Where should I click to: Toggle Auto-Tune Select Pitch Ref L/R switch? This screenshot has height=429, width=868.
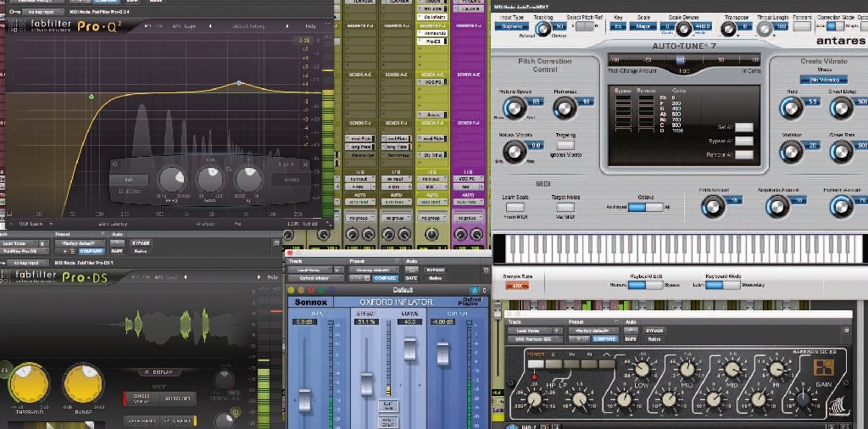(583, 25)
